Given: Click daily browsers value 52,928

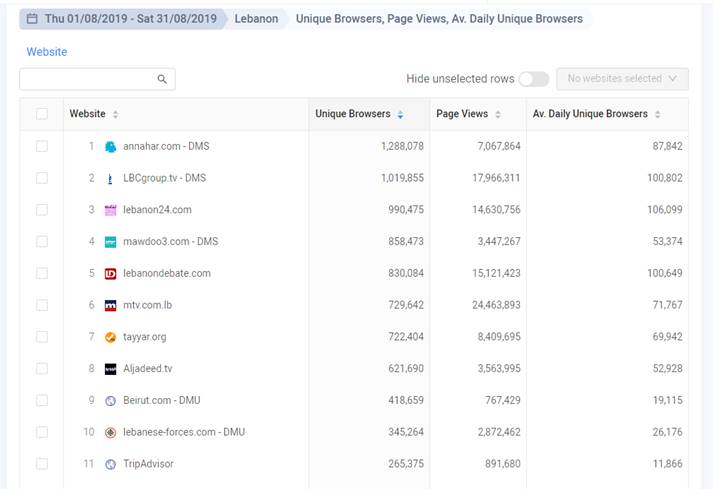Looking at the screenshot, I should (x=668, y=368).
